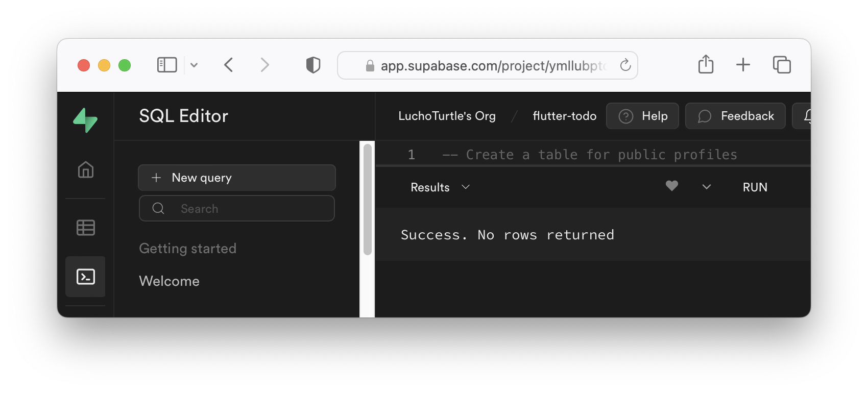
Task: Go to LuchoTurtle's Org breadcrumb
Action: click(447, 116)
